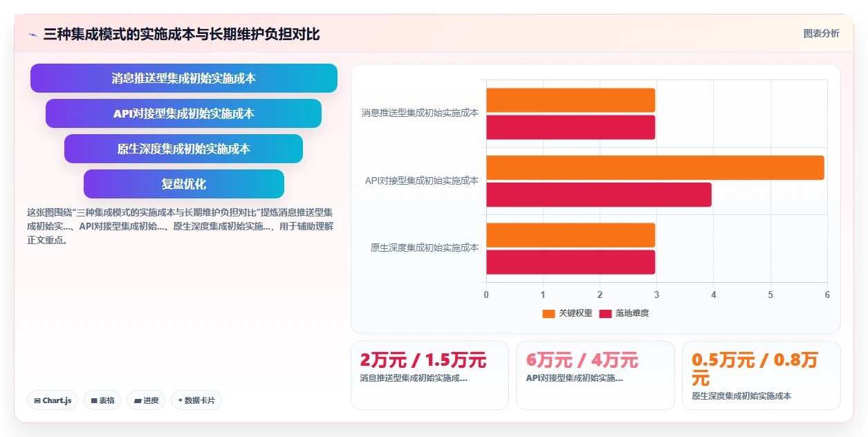868x437 pixels.
Task: Click the 进度 tag chip
Action: tap(146, 400)
